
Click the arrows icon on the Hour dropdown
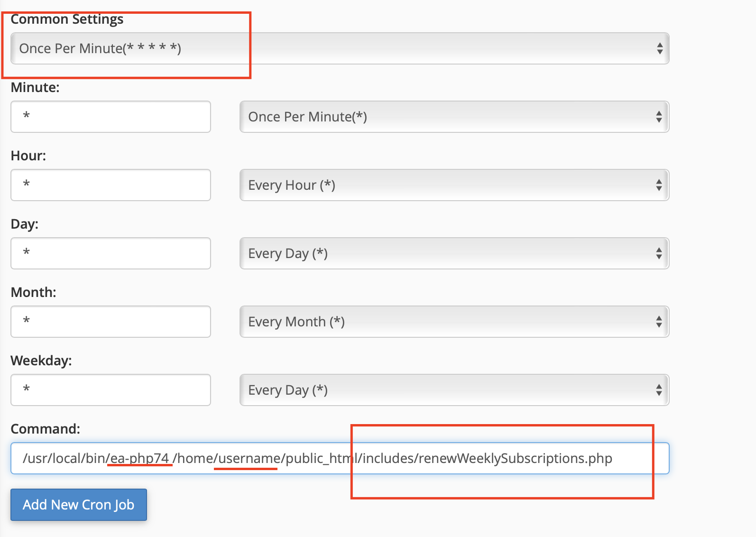tap(658, 185)
